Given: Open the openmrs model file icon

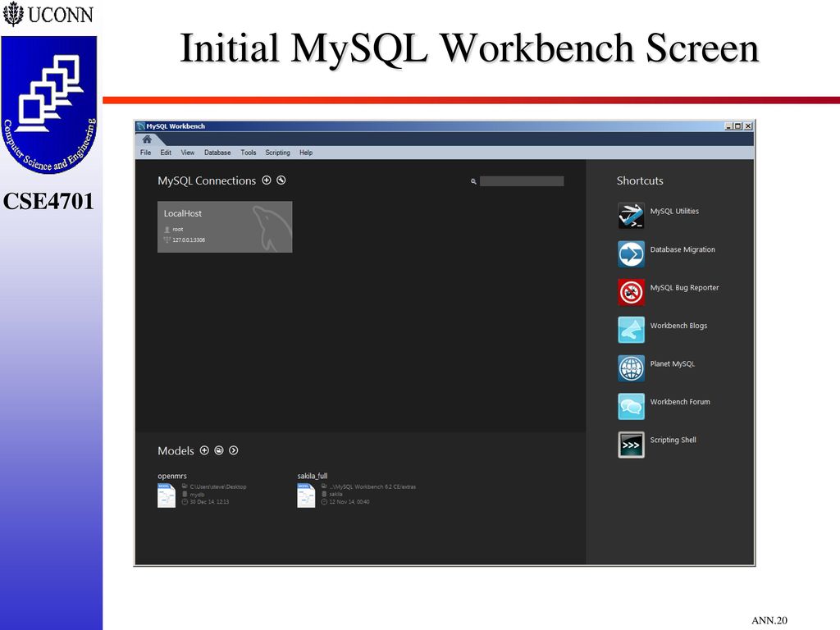Looking at the screenshot, I should tap(167, 495).
